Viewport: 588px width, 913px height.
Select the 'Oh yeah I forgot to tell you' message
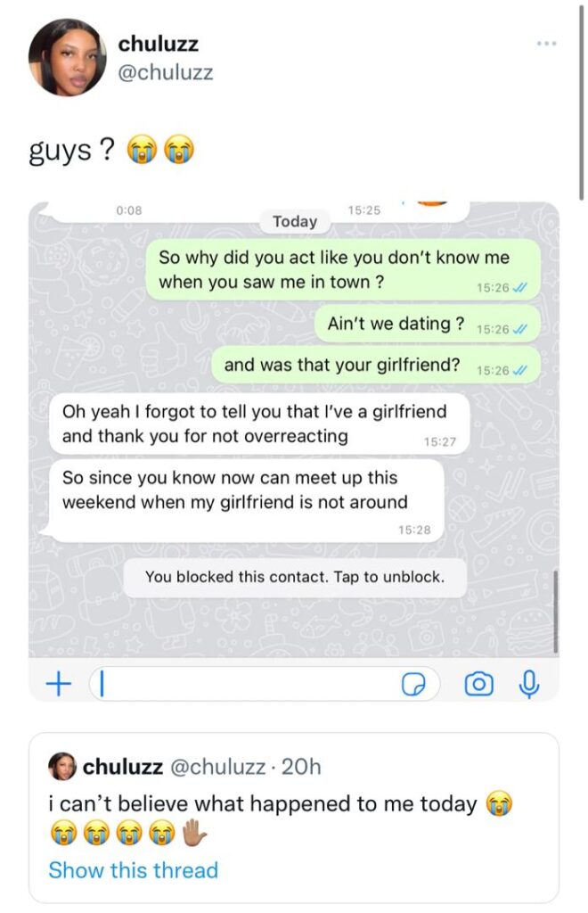(259, 424)
